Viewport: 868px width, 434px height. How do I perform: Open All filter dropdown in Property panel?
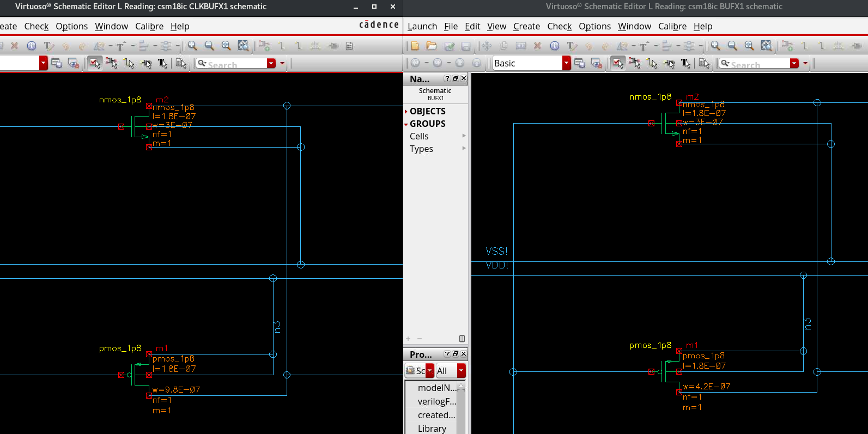[x=462, y=371]
